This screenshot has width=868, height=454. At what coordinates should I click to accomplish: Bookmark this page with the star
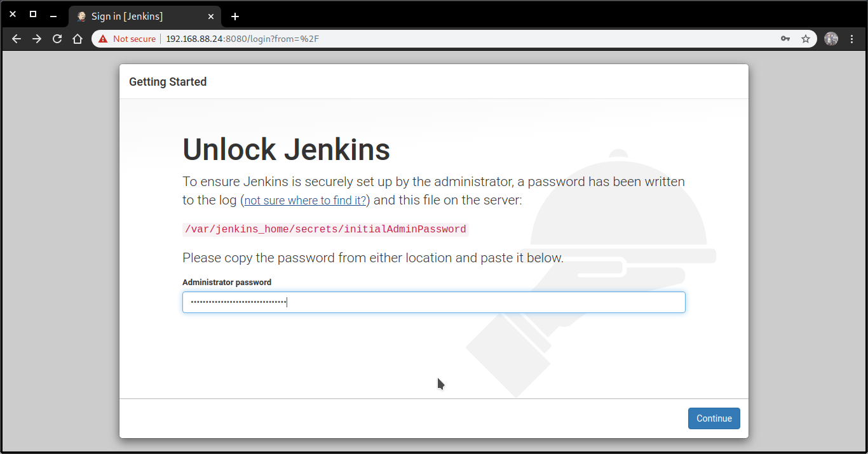[x=806, y=39]
